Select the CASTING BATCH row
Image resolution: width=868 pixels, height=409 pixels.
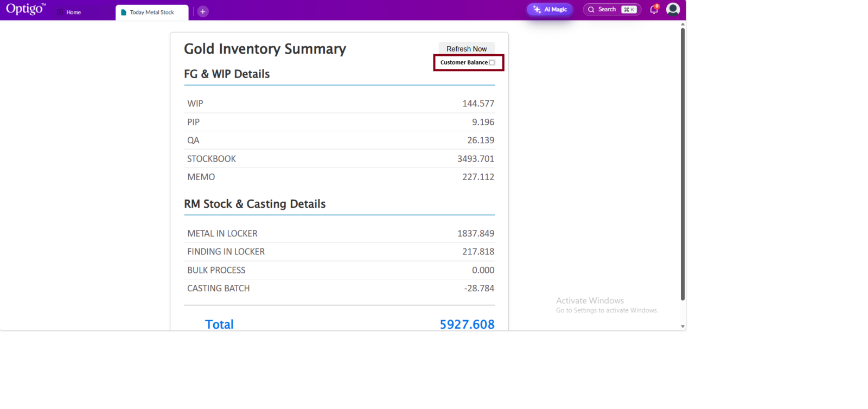click(x=339, y=288)
